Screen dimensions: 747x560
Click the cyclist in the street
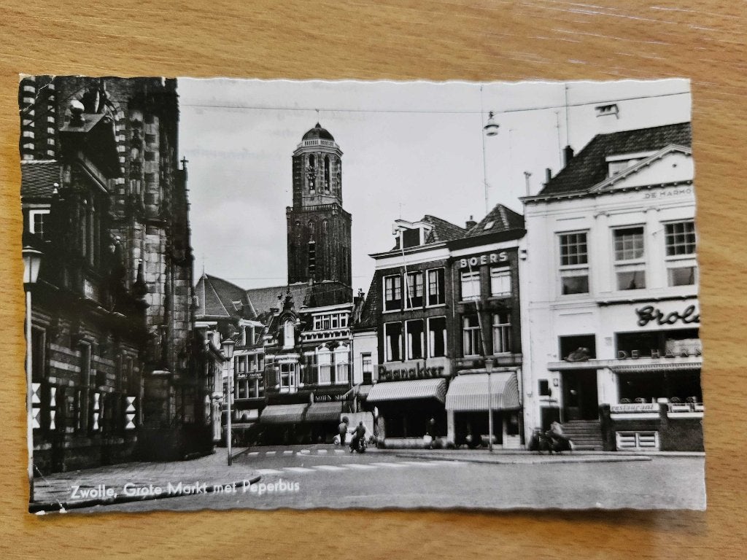[359, 437]
